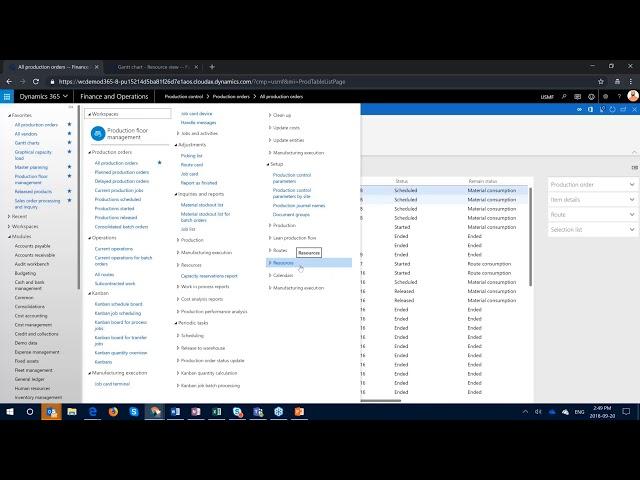Click the search magnifier in the navigation bar
The image size is (640, 480).
click(564, 97)
